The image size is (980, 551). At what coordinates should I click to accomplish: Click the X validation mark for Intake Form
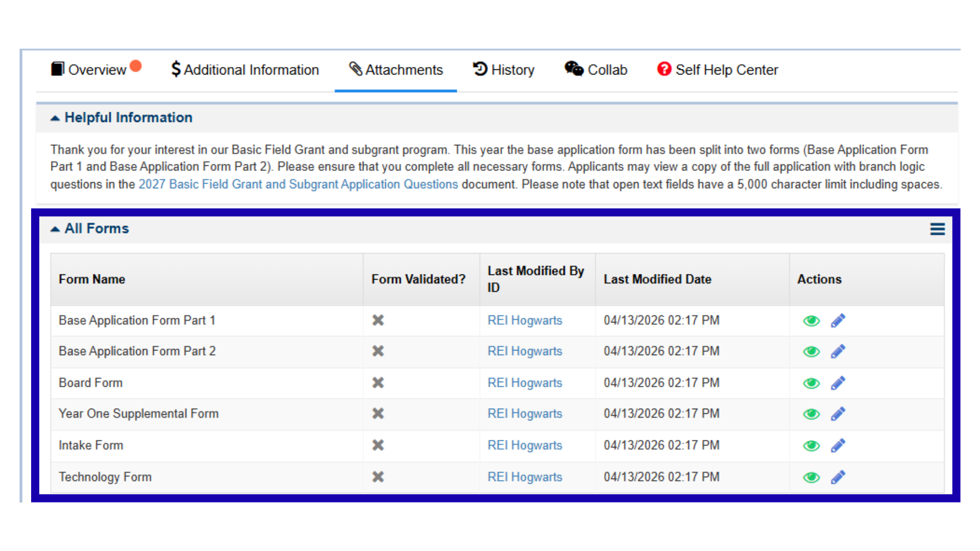coord(378,445)
